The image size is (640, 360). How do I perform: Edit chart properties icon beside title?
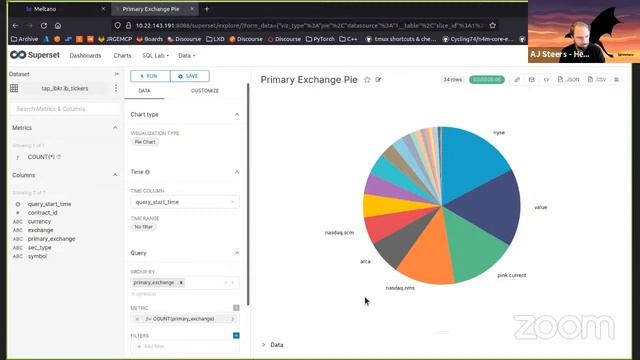pyautogui.click(x=378, y=80)
